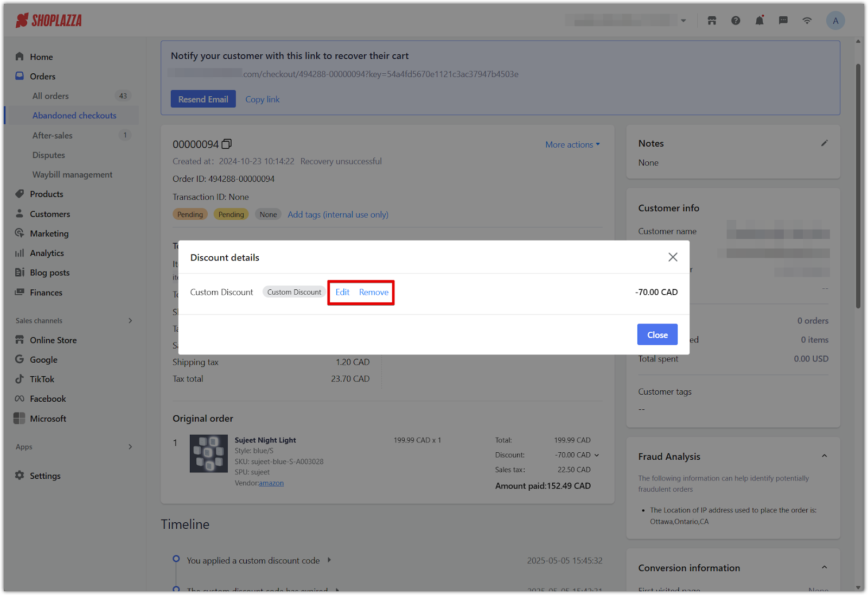Open After-sales section

tap(52, 136)
